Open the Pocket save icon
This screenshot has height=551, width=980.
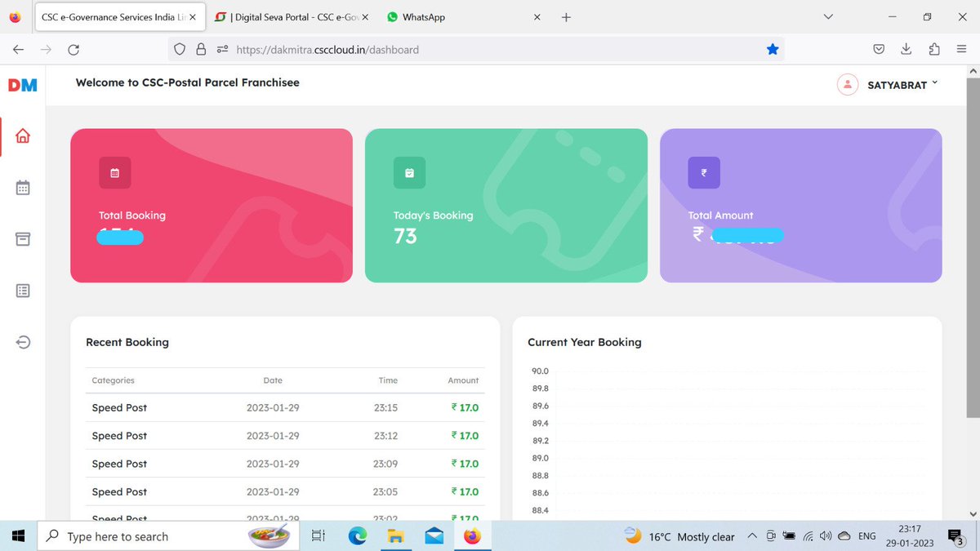click(879, 50)
